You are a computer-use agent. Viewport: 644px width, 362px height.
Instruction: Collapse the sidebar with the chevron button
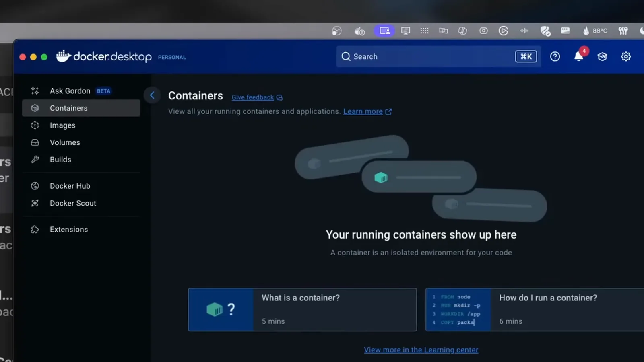(152, 95)
